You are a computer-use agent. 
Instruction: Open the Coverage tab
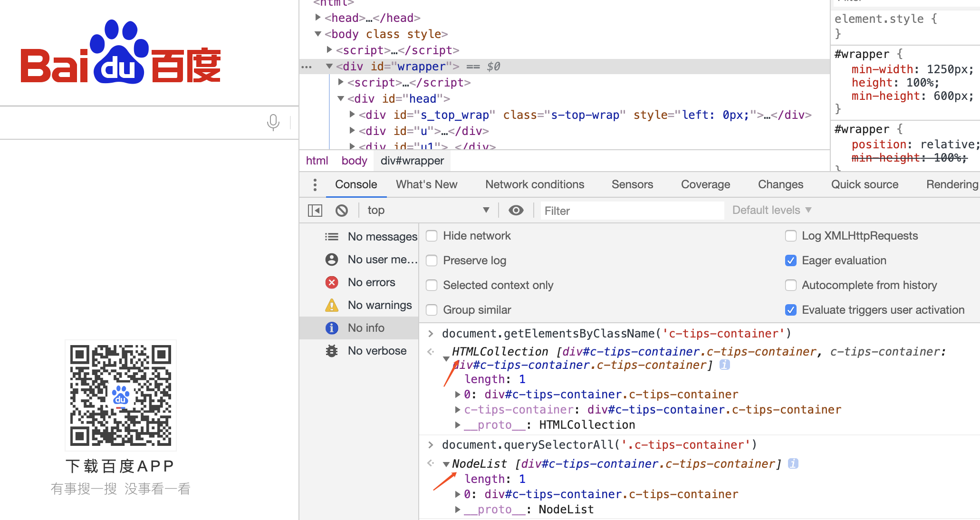(x=705, y=184)
